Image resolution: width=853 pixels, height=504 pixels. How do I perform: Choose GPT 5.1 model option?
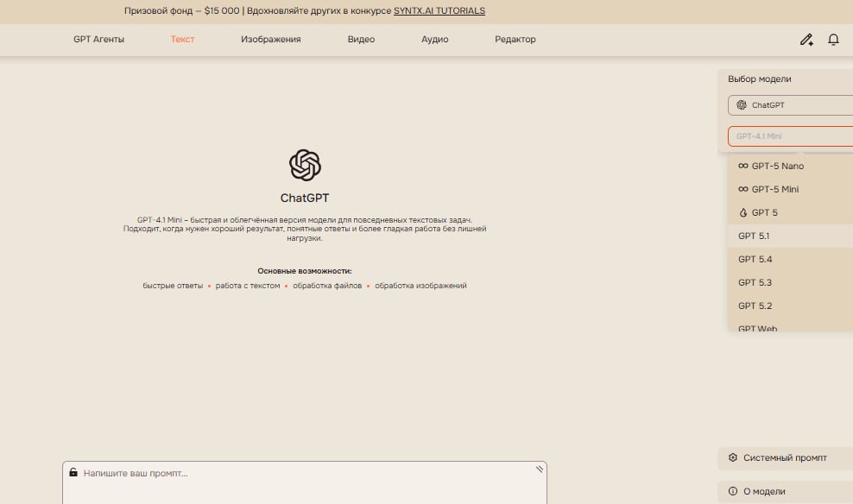(791, 236)
